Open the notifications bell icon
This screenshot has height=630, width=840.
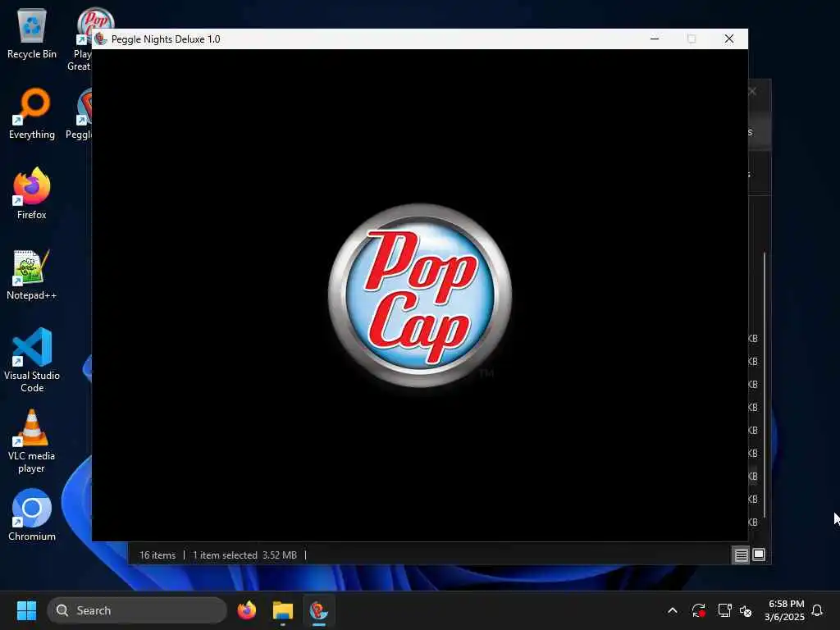pyautogui.click(x=817, y=610)
